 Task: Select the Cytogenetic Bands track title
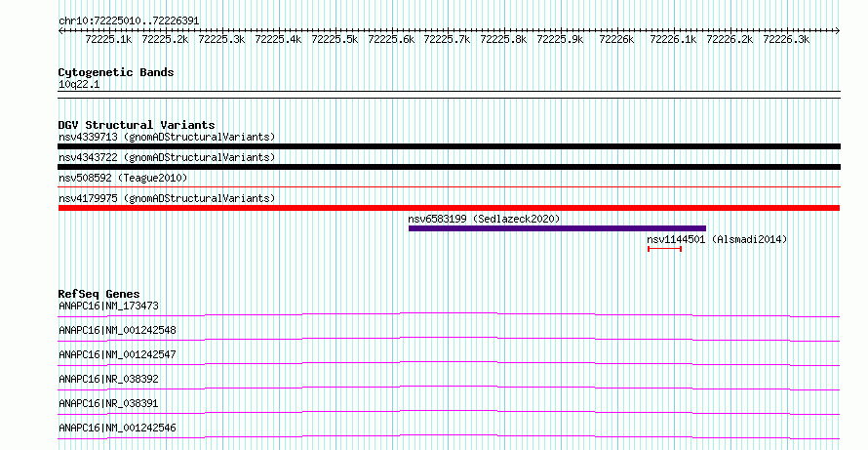pyautogui.click(x=116, y=72)
